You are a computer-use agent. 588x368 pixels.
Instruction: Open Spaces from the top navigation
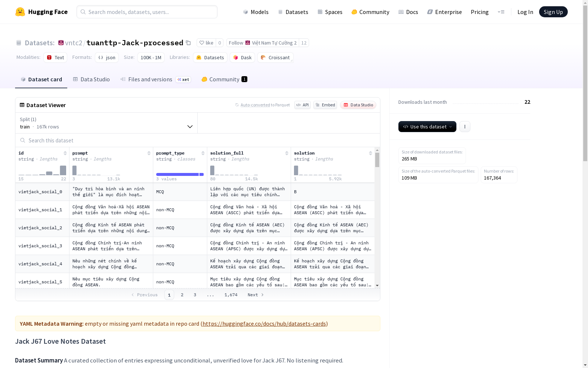click(x=330, y=12)
